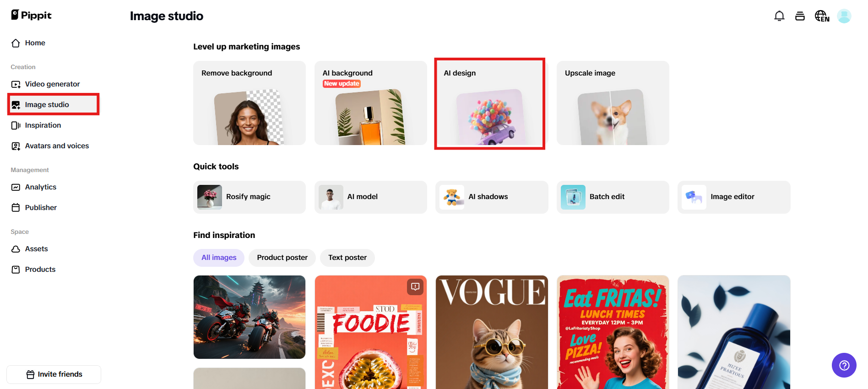Launch the Batch edit quick tool

pos(613,197)
